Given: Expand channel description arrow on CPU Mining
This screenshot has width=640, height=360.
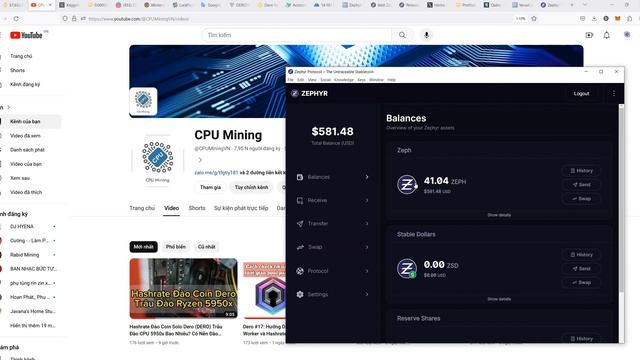Looking at the screenshot, I should pos(200,160).
